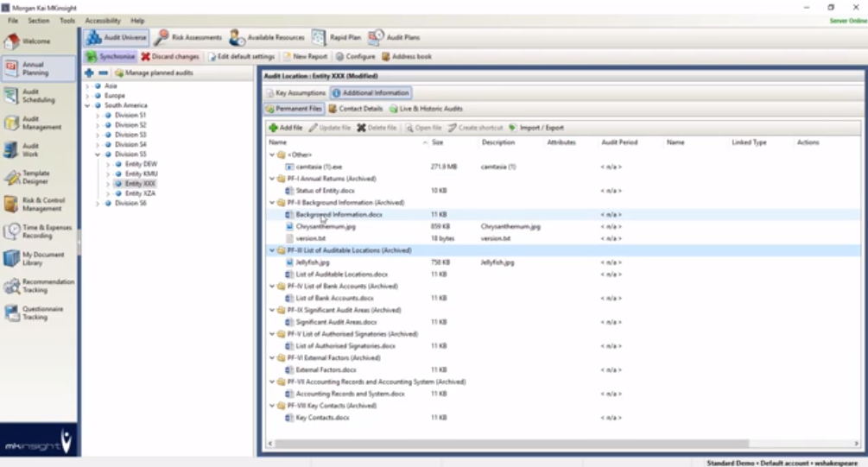Open the Accessibility menu

[102, 20]
